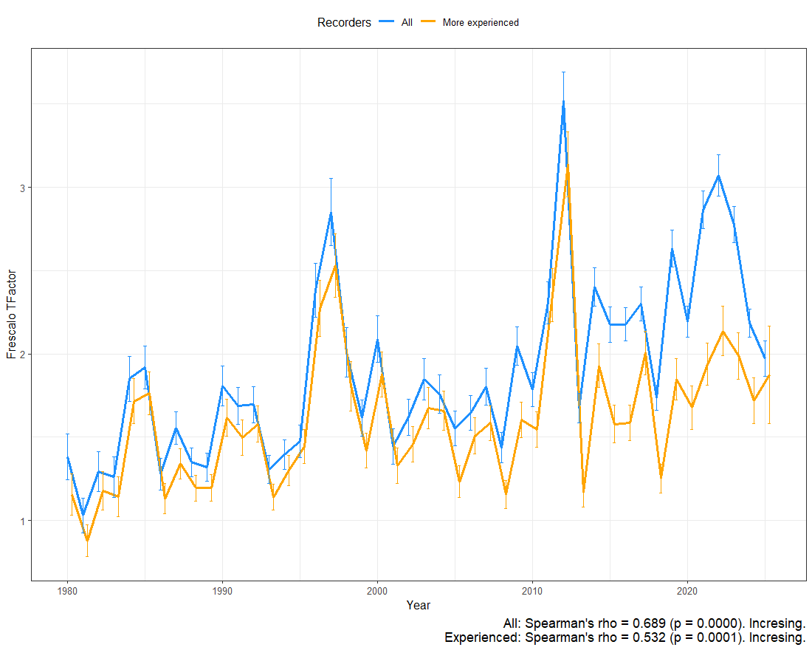Click the y-axis tick label 3
This screenshot has width=812, height=650.
(x=22, y=188)
